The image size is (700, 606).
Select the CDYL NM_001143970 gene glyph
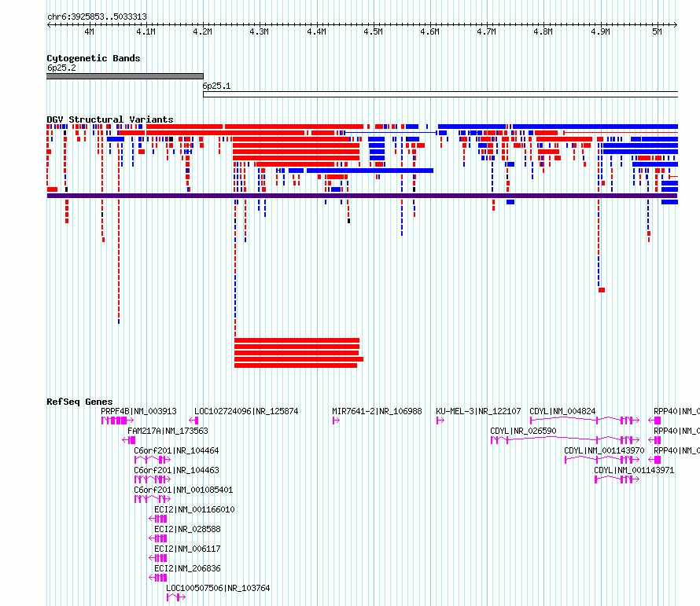point(602,460)
